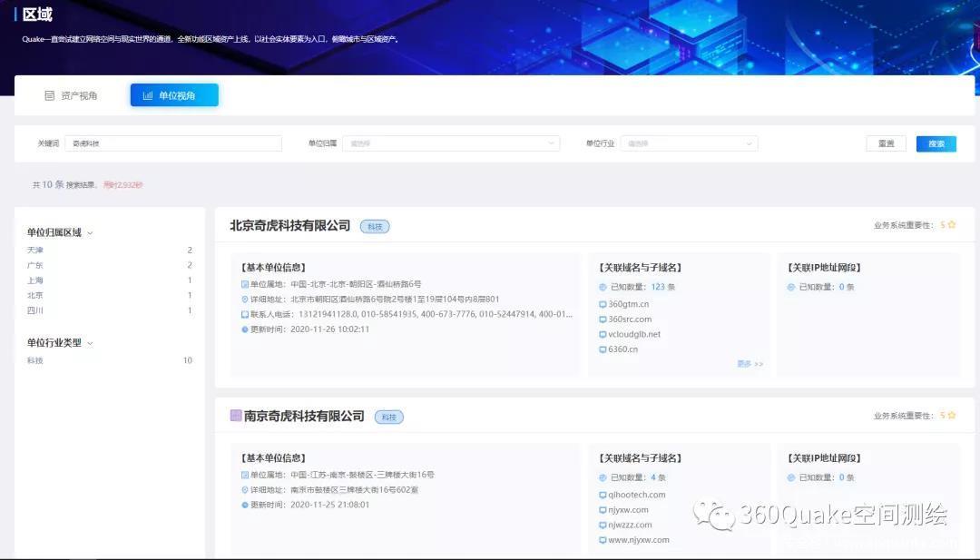Switch to the 资产视角 tab
The width and height of the screenshot is (980, 560).
tap(71, 95)
